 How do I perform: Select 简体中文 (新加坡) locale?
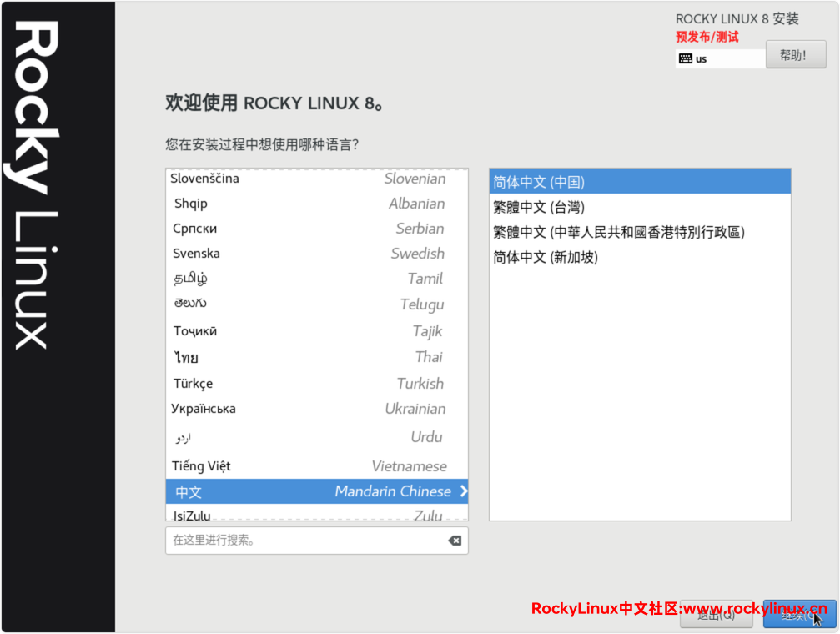639,257
